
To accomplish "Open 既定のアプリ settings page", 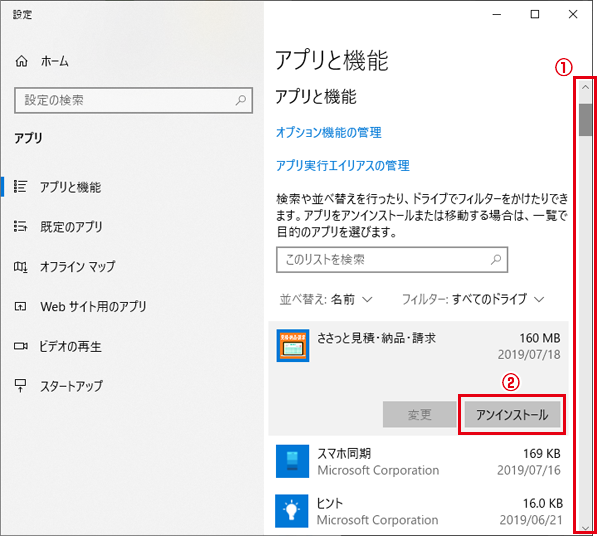I will 70,227.
